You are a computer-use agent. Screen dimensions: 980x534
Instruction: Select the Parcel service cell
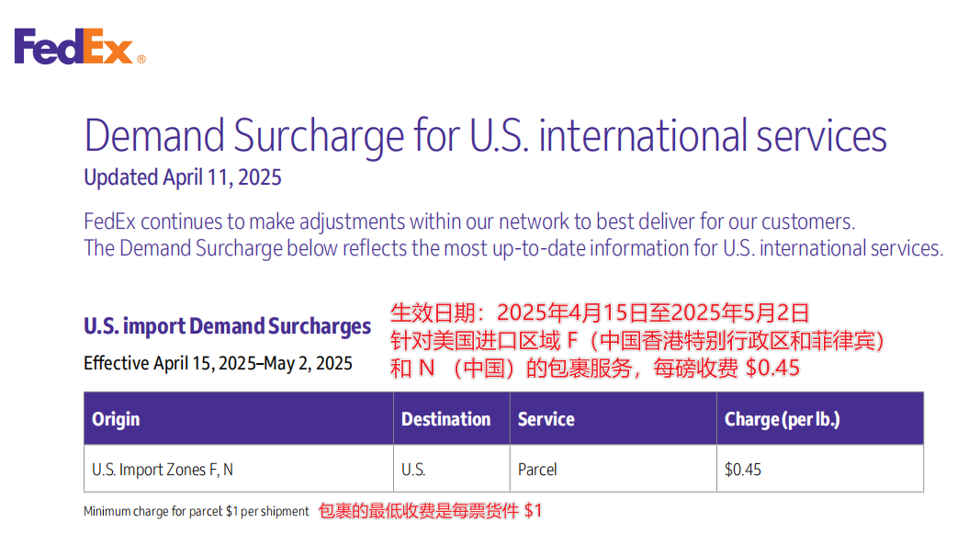(x=537, y=470)
